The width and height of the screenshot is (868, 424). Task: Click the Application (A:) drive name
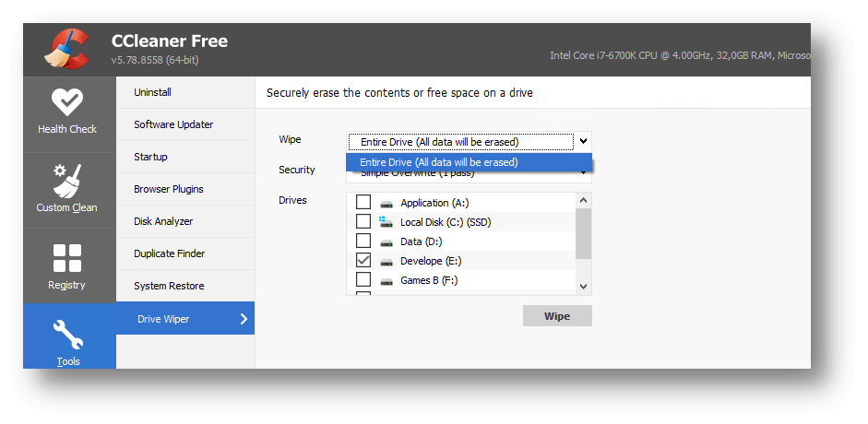click(x=434, y=203)
